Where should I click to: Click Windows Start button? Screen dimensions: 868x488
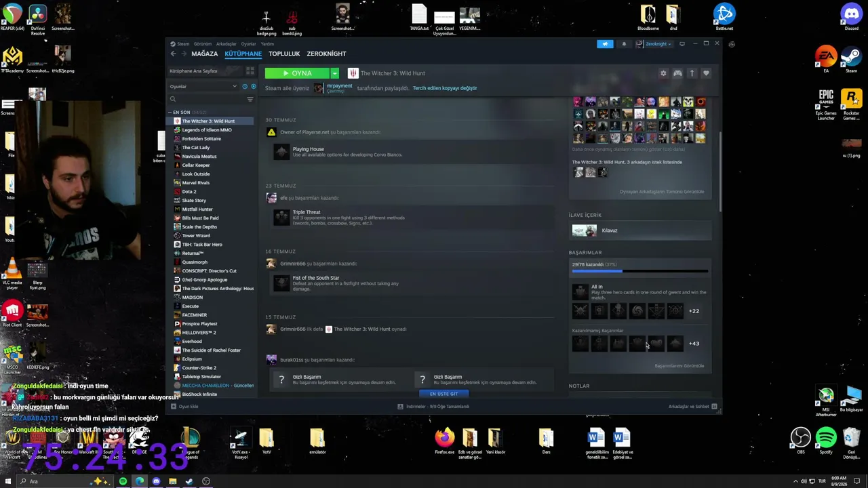(8, 481)
